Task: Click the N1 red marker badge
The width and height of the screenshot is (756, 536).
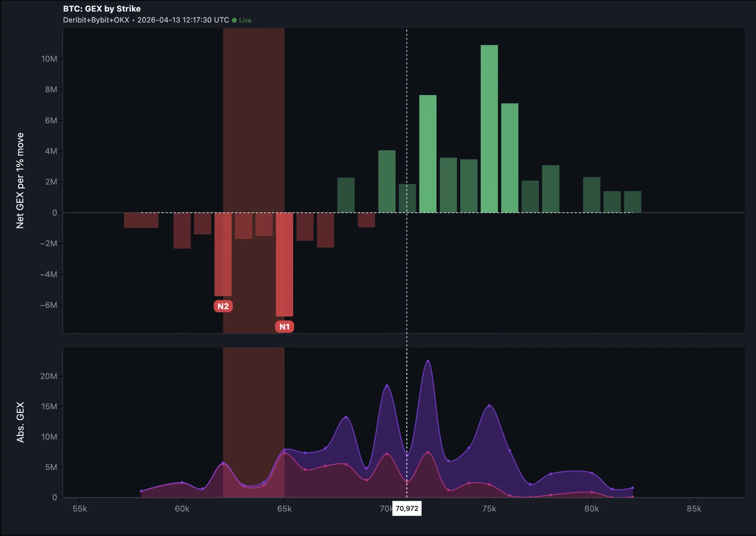Action: point(284,327)
